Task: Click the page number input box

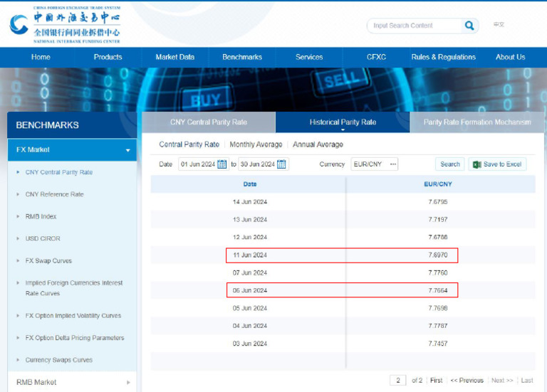Action: [398, 381]
